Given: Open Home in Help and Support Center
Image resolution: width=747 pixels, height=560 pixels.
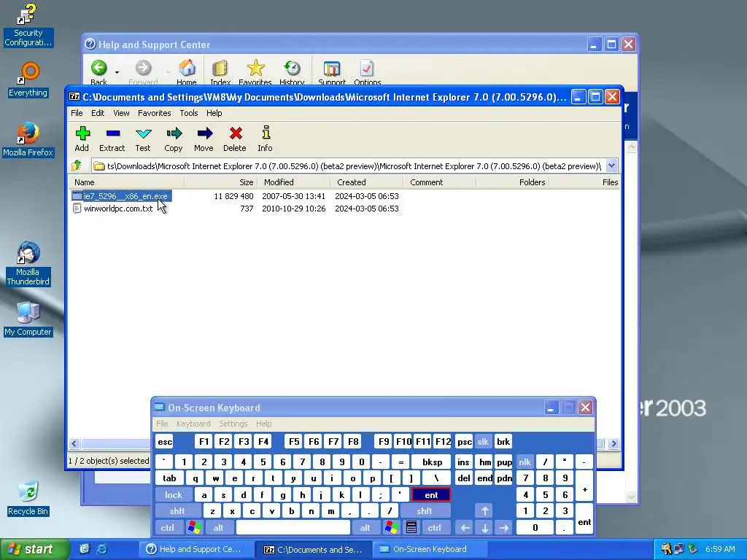Looking at the screenshot, I should (187, 72).
